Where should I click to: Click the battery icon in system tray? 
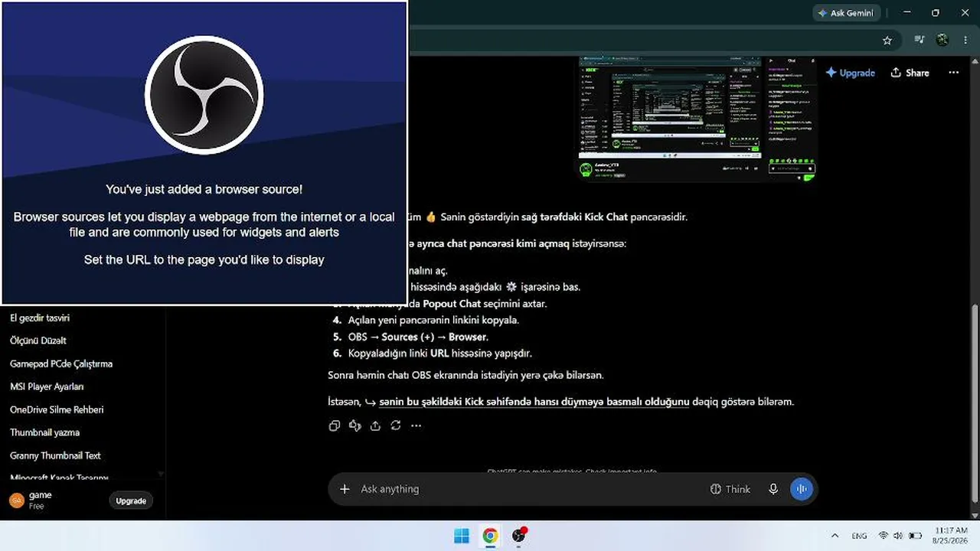pos(915,536)
